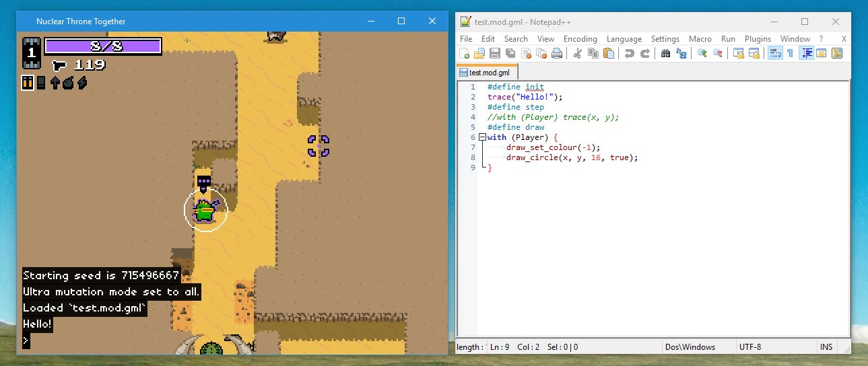This screenshot has height=366, width=868.
Task: Open user-defined language dialog icon
Action: 822,54
